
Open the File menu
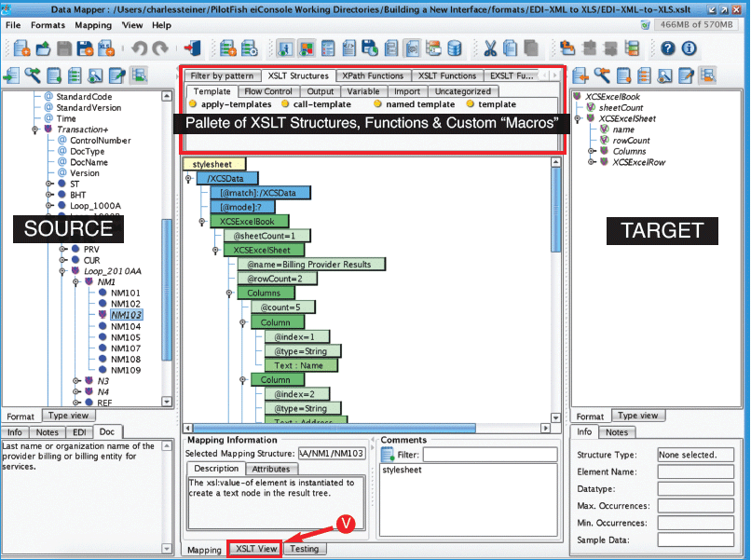click(x=13, y=25)
